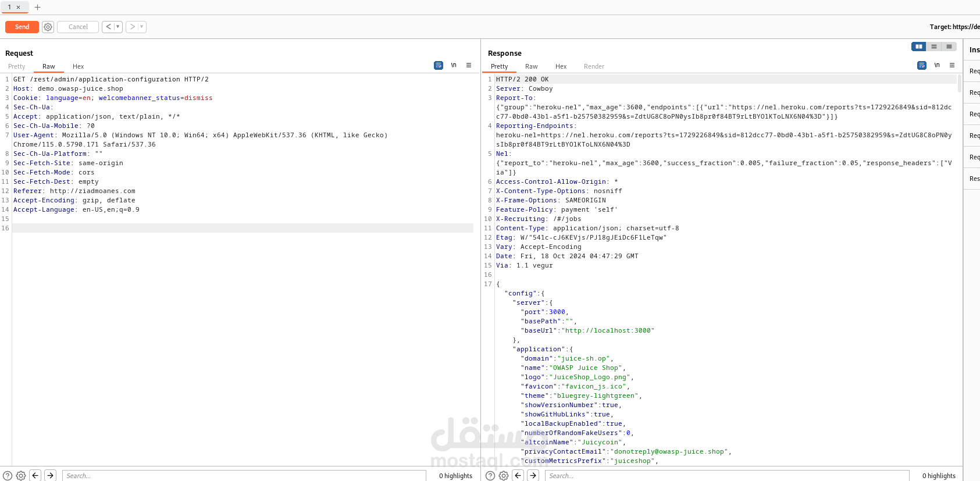
Task: Focus the Response search field
Action: [727, 476]
